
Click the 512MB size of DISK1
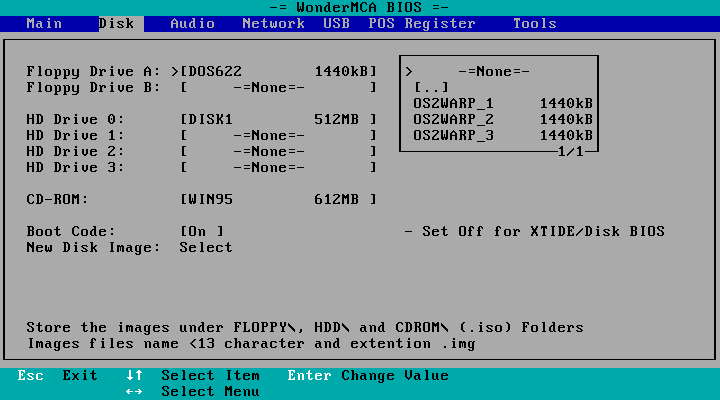coord(336,119)
